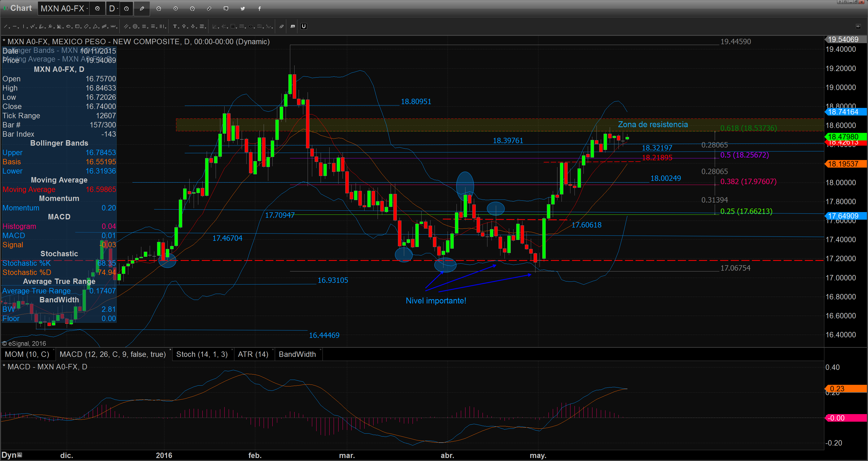The image size is (868, 461).
Task: Select the Gann fan angle tool
Action: [59, 26]
